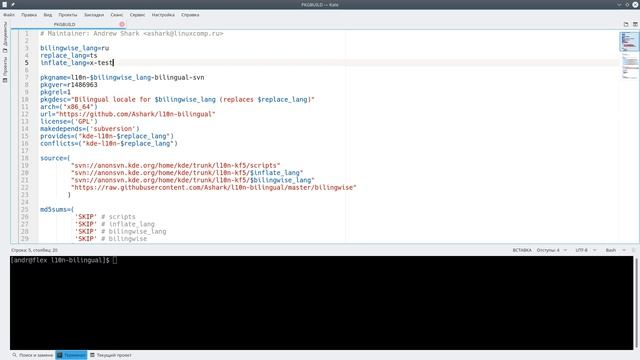Toggle the Терминал panel button
The image size is (640, 360).
[x=71, y=355]
